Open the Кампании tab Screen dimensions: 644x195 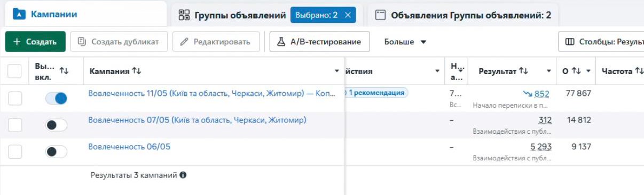[85, 14]
